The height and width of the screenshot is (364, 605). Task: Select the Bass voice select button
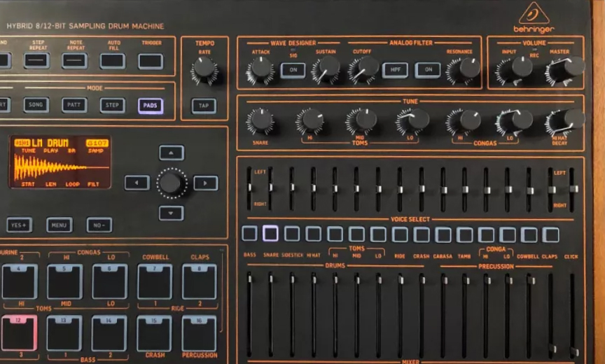click(x=249, y=234)
